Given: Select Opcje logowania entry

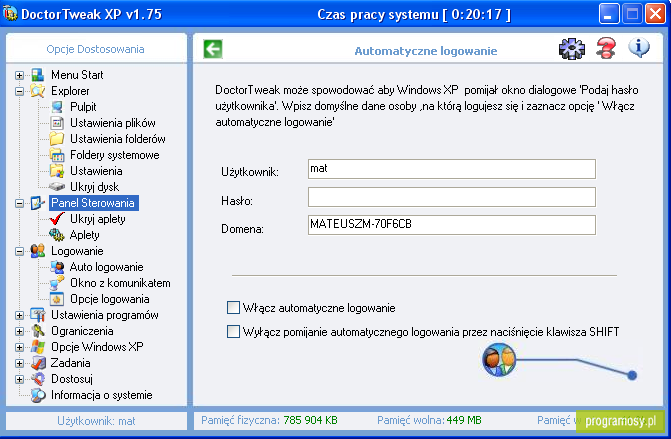Looking at the screenshot, I should 110,299.
